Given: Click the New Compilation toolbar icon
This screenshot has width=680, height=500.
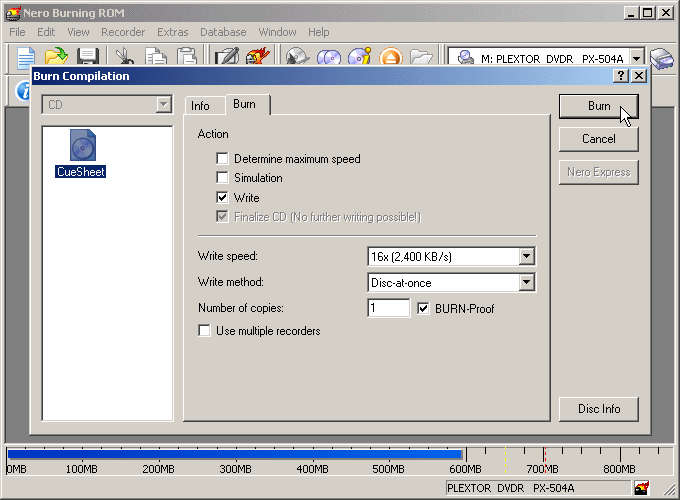Looking at the screenshot, I should 26,57.
